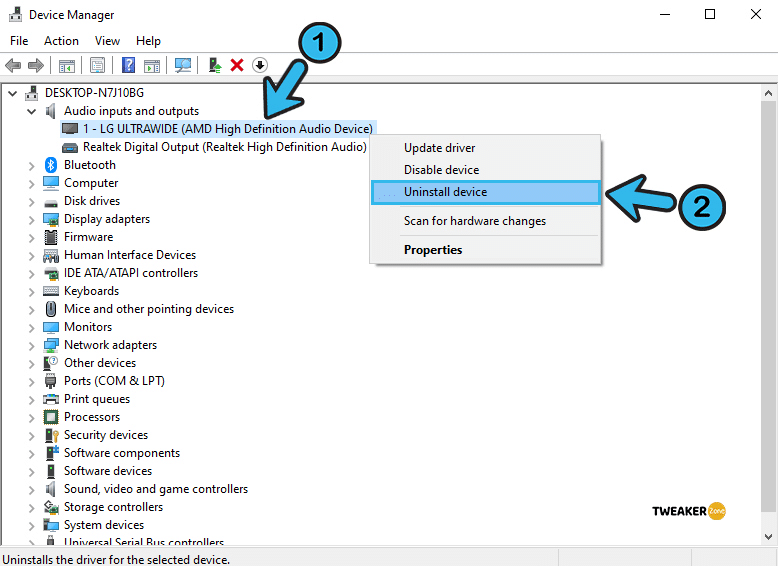This screenshot has width=778, height=566.
Task: Click the Other devices question mark icon
Action: tap(51, 363)
